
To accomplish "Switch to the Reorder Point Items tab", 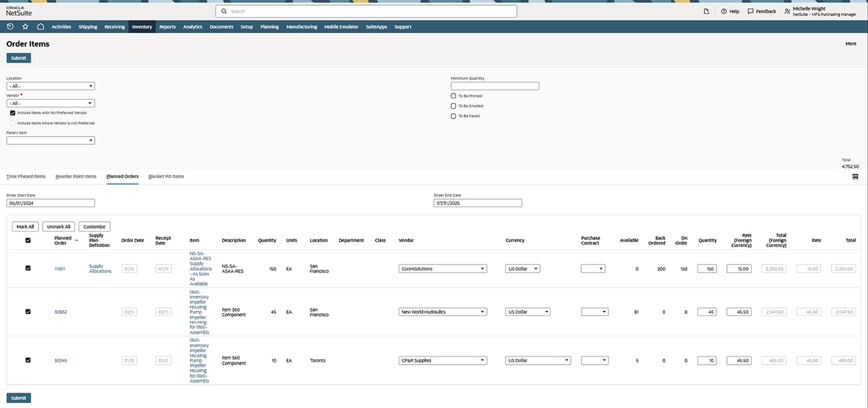I will [x=76, y=176].
